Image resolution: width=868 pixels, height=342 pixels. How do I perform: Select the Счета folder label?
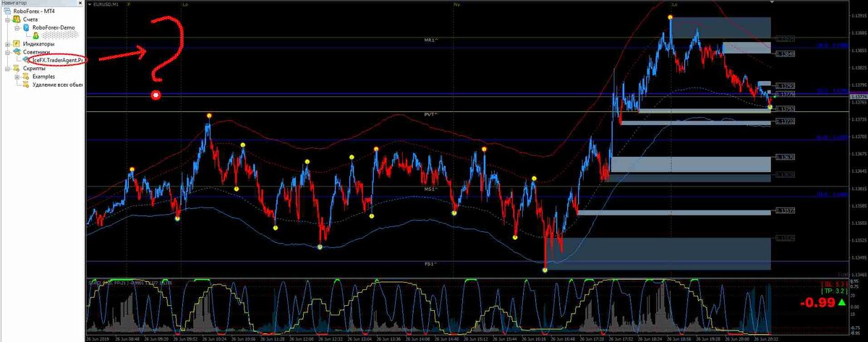30,20
